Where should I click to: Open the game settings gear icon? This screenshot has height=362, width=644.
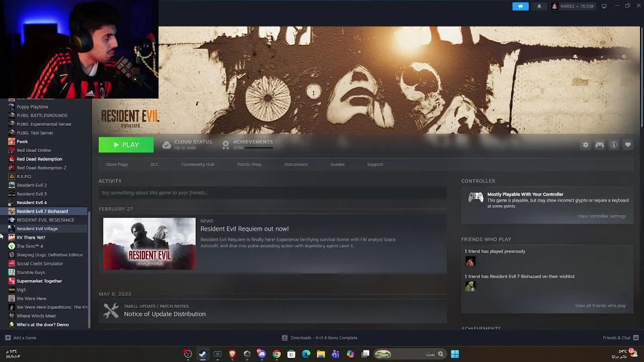coord(585,145)
